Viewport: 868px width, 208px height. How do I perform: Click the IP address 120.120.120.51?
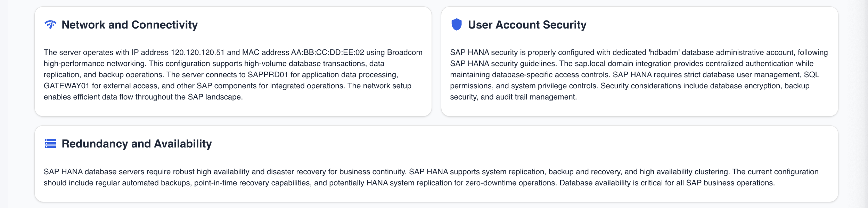pos(197,53)
